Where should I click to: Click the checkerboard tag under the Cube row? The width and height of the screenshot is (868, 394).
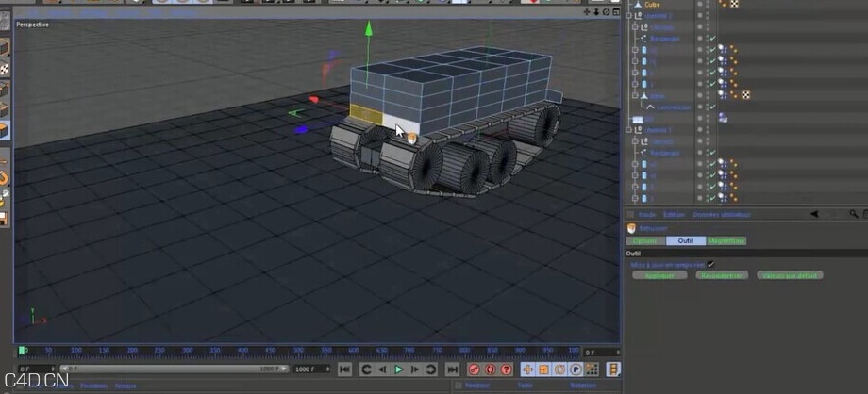pyautogui.click(x=745, y=95)
